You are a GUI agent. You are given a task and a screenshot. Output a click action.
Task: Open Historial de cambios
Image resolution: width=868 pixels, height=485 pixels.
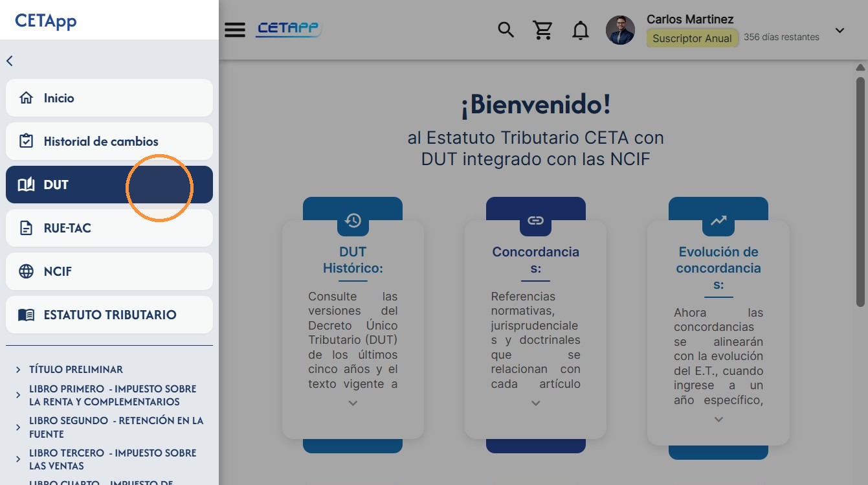coord(109,141)
